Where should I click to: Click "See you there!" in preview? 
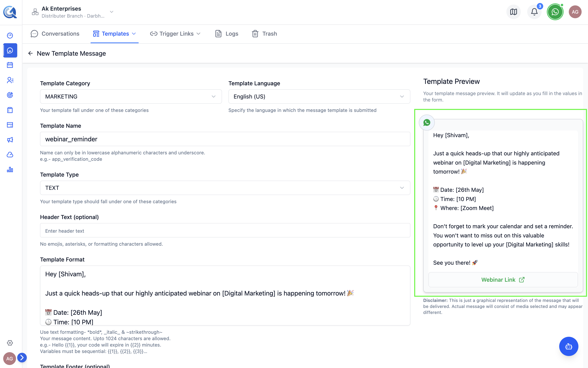click(452, 263)
